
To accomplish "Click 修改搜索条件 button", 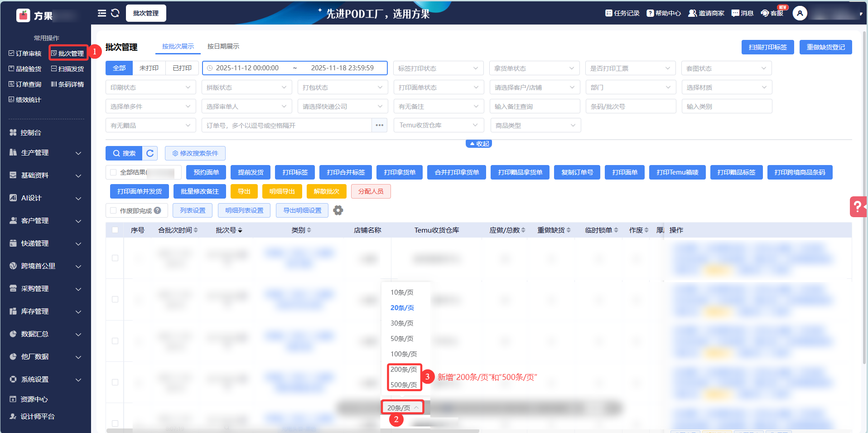I will (x=195, y=153).
